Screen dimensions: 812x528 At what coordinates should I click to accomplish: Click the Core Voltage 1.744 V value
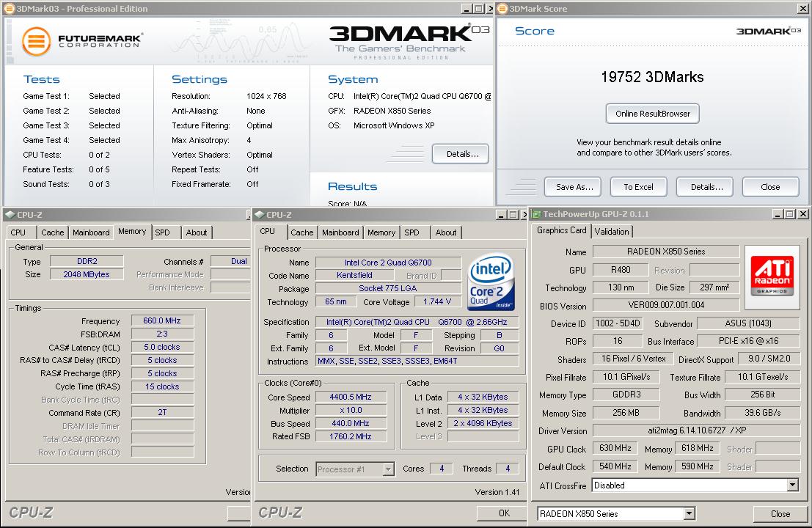coord(437,302)
